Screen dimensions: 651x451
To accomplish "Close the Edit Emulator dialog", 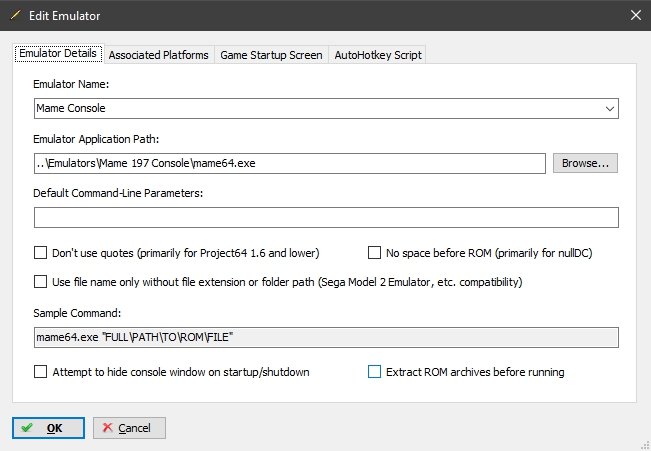I will coord(636,15).
